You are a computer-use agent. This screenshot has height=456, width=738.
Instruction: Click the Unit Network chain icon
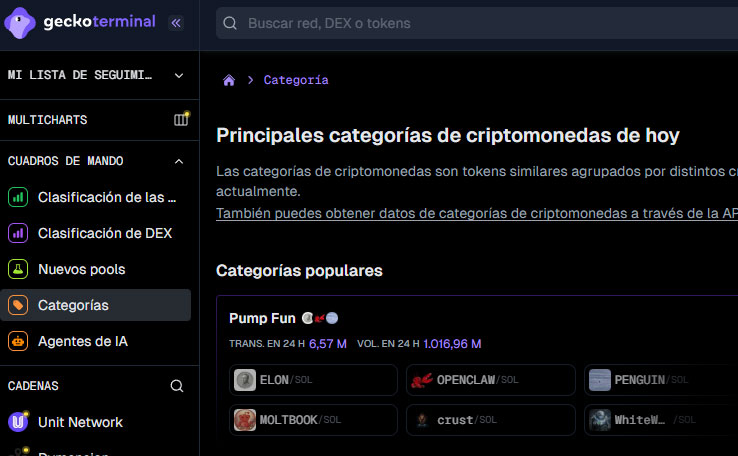pyautogui.click(x=18, y=422)
